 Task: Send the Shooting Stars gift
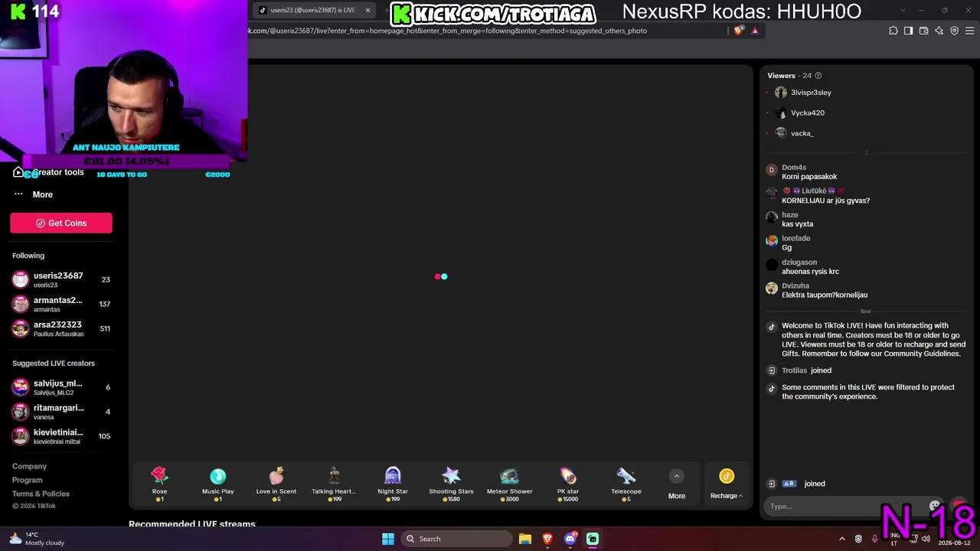451,484
